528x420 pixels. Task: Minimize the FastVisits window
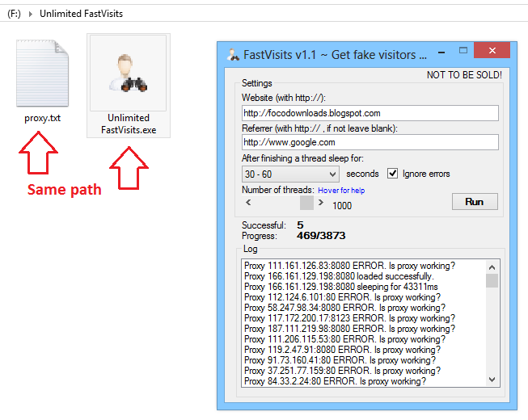441,52
